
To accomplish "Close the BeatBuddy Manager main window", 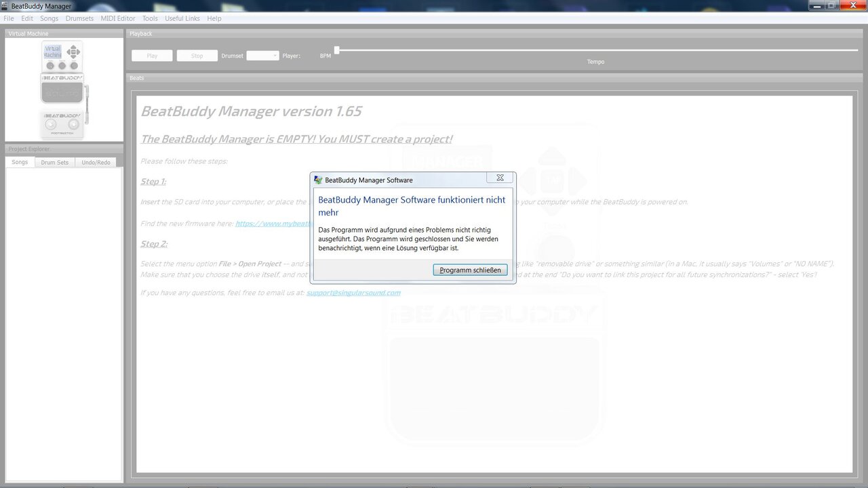I will click(852, 5).
